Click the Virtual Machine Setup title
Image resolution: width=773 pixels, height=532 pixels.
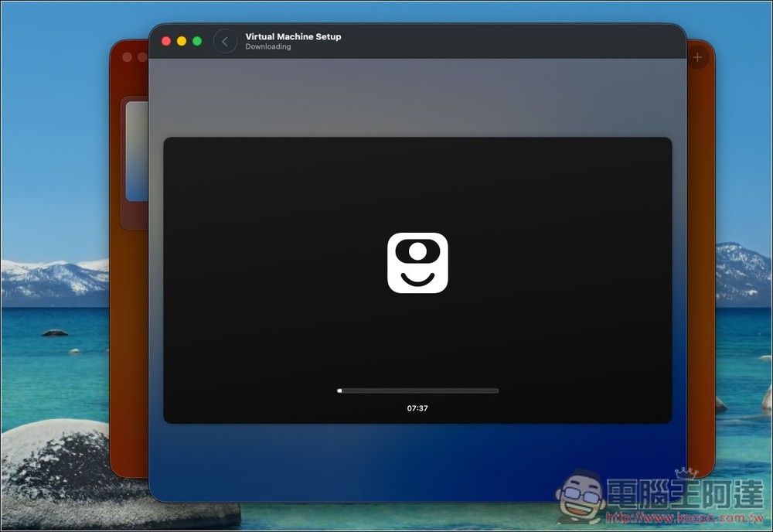click(x=293, y=36)
